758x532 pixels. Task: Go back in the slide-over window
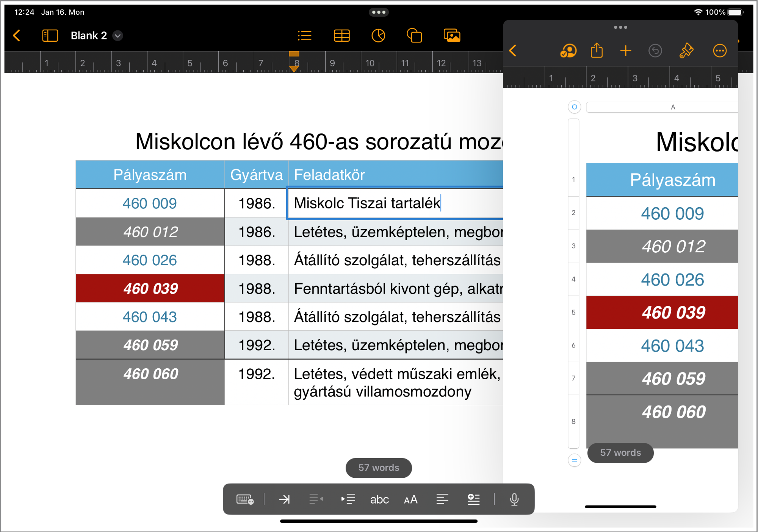tap(513, 51)
